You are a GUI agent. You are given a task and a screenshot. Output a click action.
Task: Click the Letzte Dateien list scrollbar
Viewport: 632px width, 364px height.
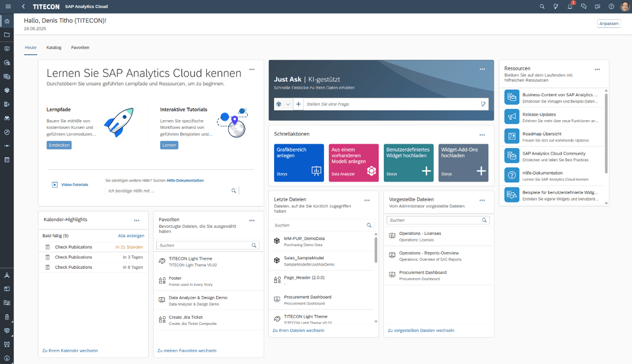[x=376, y=250]
